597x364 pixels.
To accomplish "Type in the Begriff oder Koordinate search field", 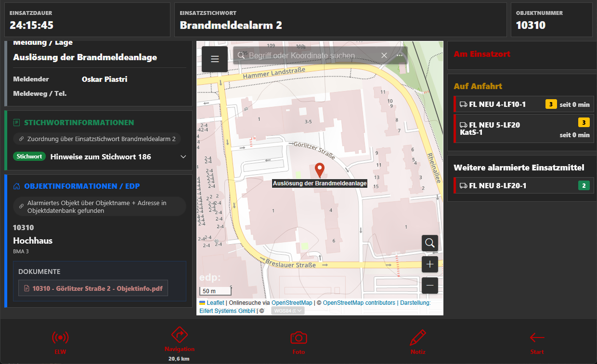I will pyautogui.click(x=308, y=56).
